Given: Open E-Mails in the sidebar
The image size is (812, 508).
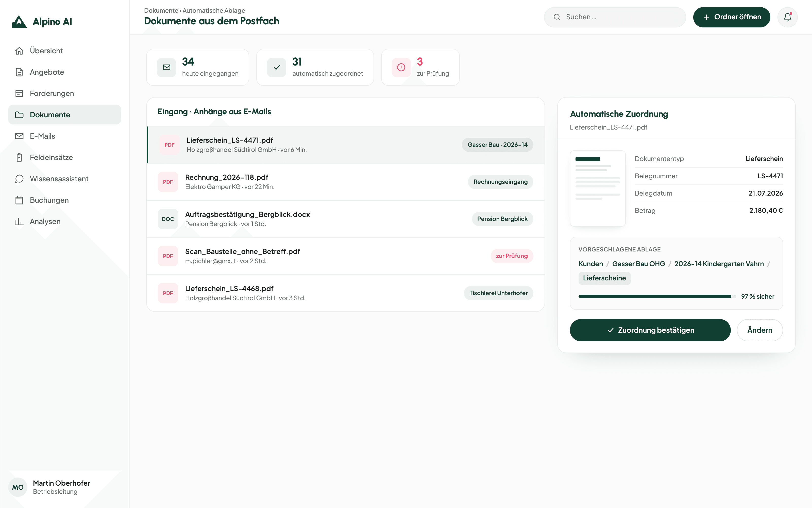Looking at the screenshot, I should tap(64, 136).
